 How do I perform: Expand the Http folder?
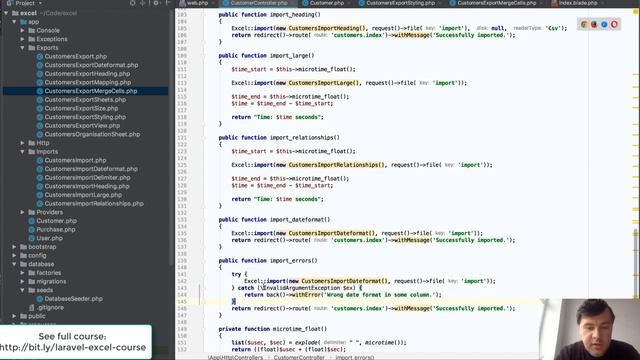[x=22, y=143]
